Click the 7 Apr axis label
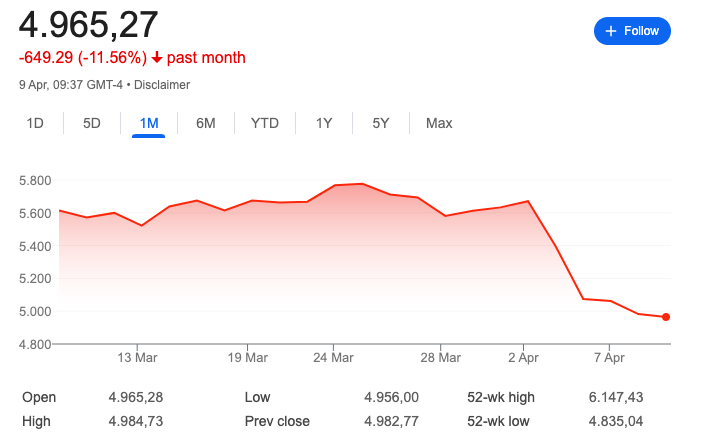The height and width of the screenshot is (445, 709). click(609, 358)
